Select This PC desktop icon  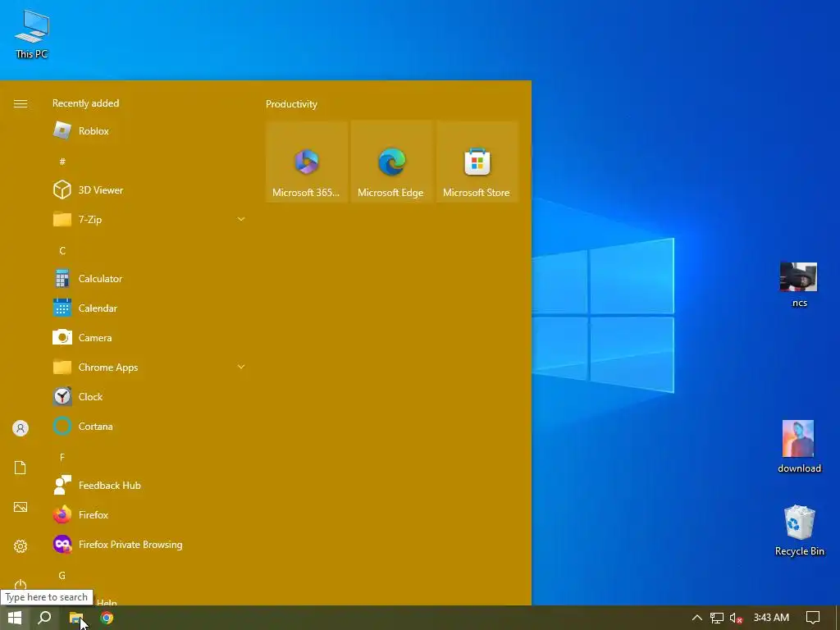pyautogui.click(x=32, y=34)
